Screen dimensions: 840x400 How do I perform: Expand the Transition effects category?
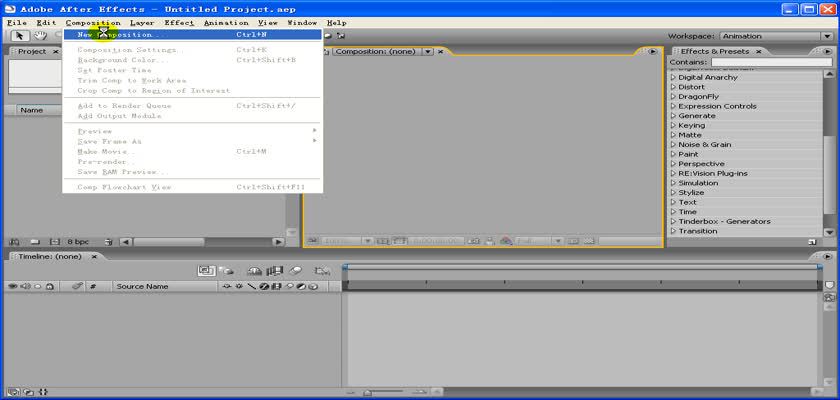click(x=674, y=231)
